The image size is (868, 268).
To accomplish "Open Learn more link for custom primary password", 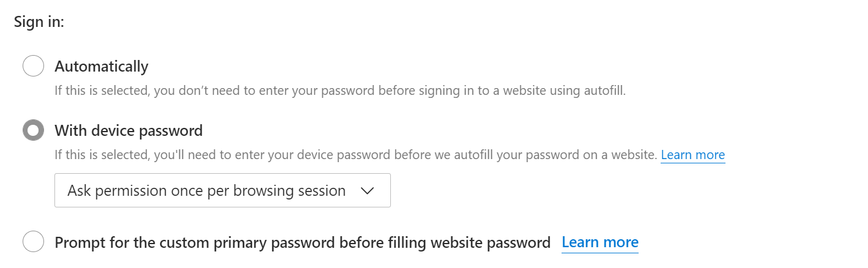I will click(599, 242).
